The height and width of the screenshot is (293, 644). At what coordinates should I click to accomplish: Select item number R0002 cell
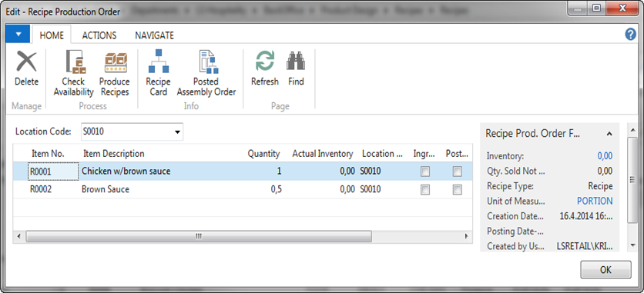coord(53,189)
